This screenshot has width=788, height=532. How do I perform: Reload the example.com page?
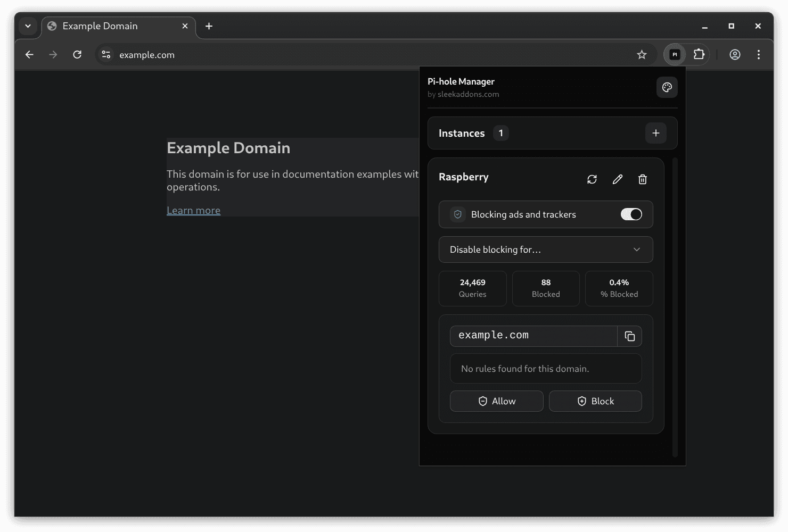point(77,54)
